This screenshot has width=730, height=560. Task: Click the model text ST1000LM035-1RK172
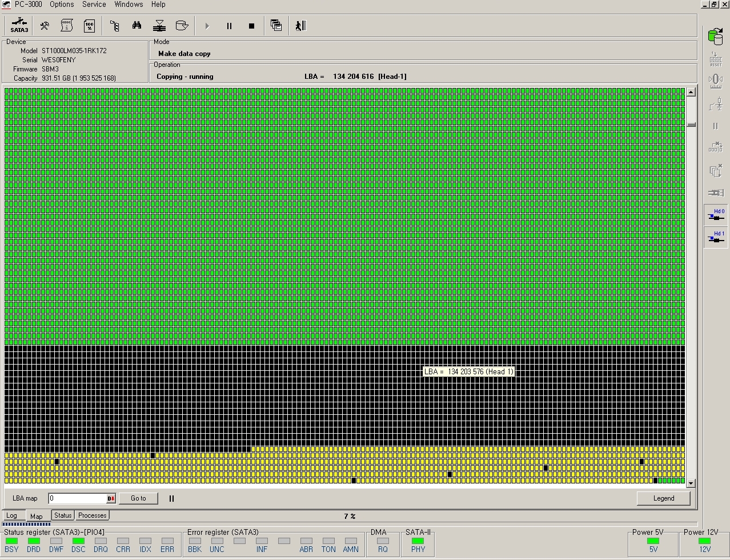74,51
